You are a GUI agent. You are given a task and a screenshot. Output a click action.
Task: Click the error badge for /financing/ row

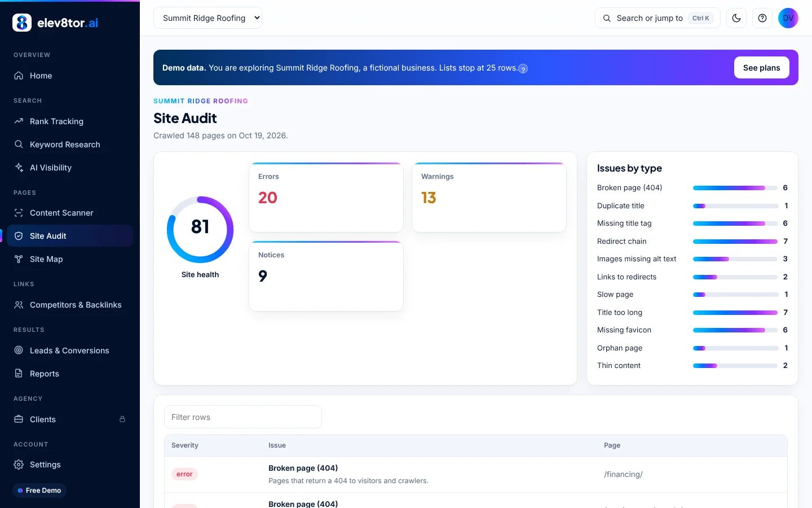tap(184, 474)
